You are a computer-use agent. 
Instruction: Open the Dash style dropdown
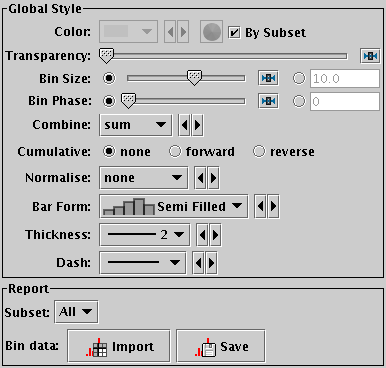pyautogui.click(x=143, y=263)
